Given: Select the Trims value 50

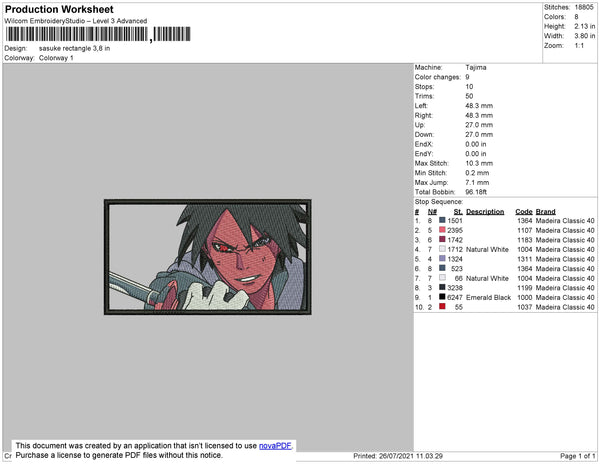Looking at the screenshot, I should coord(469,96).
